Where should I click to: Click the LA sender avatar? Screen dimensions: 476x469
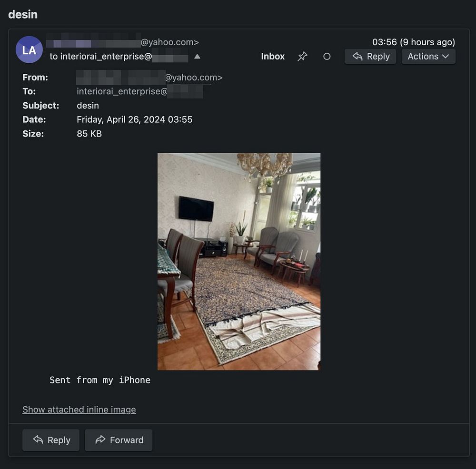click(29, 50)
